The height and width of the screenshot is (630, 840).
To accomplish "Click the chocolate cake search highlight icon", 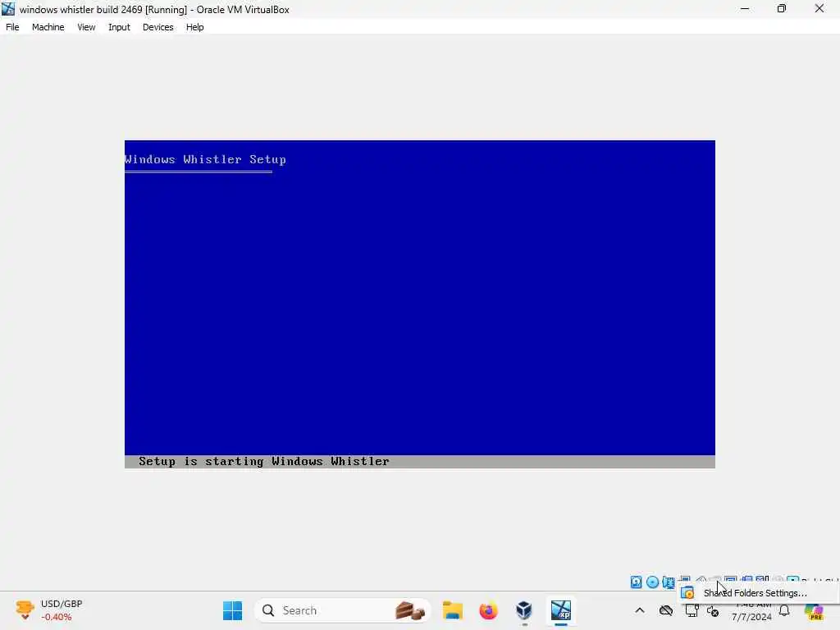I will 410,610.
